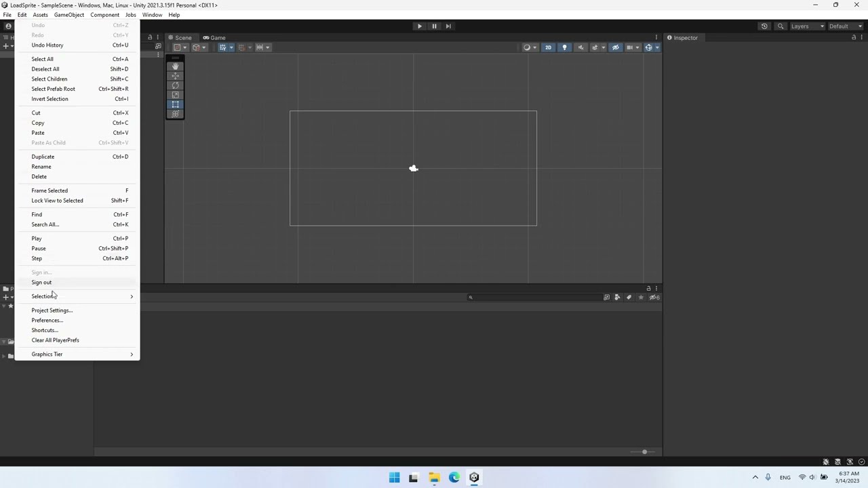Image resolution: width=868 pixels, height=488 pixels.
Task: Open the tool handle pivot dropdown
Action: (x=180, y=47)
